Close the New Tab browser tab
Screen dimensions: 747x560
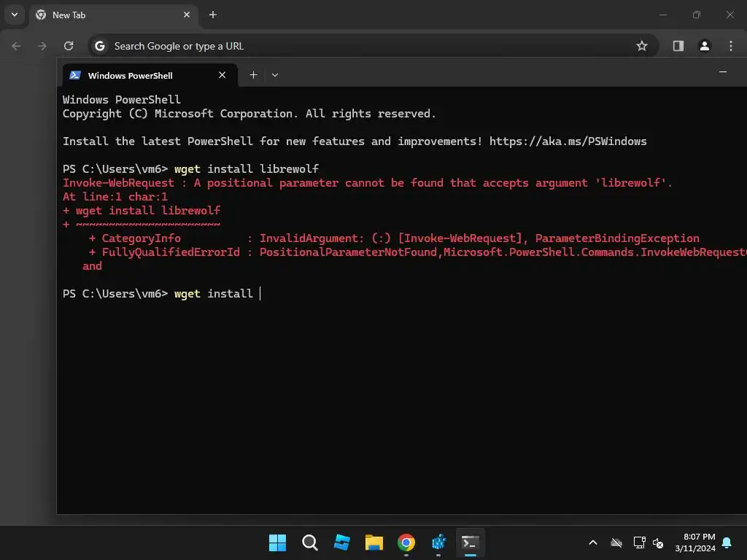(x=187, y=15)
